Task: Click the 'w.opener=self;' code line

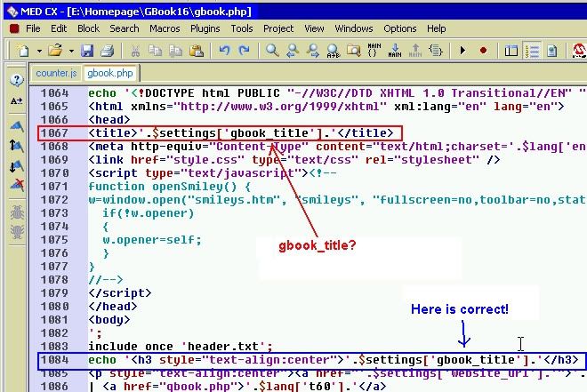Action: tap(152, 240)
